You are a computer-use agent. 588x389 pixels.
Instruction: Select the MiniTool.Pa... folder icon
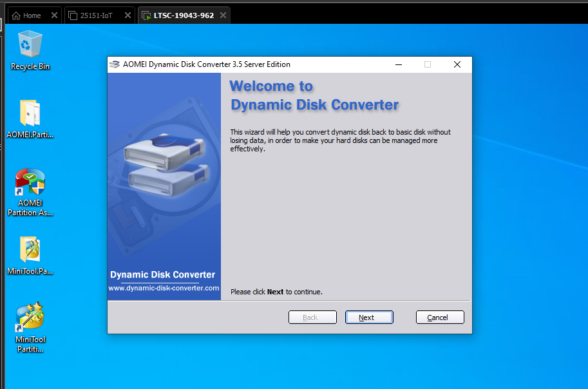30,256
